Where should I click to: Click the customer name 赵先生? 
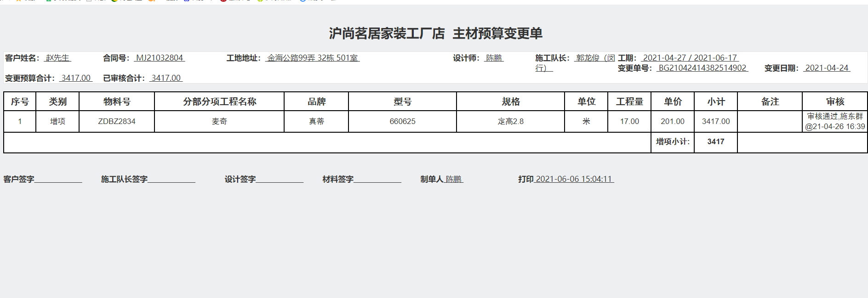pos(57,58)
